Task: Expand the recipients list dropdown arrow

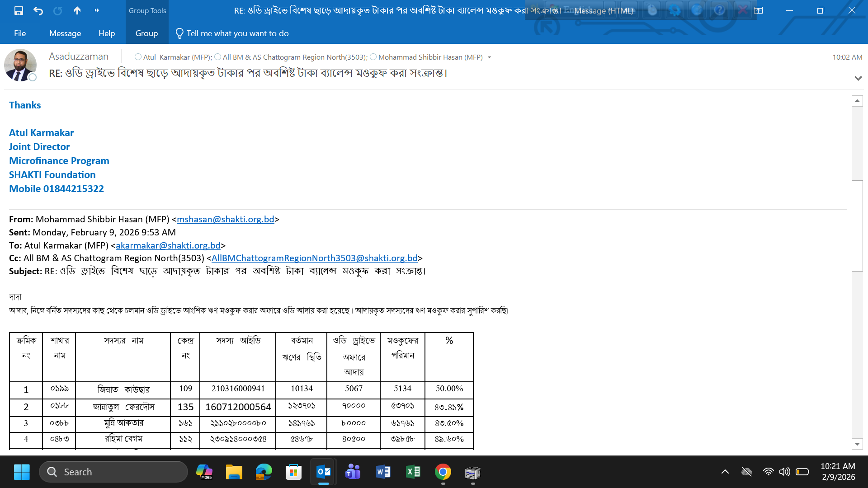Action: (489, 57)
